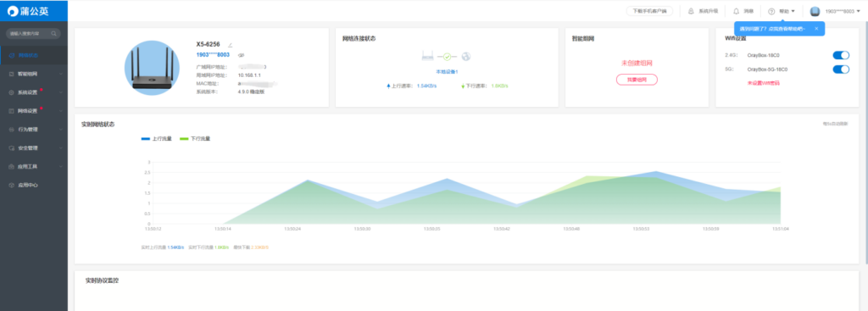Click the 系统设置 gear icon in sidebar
This screenshot has height=311, width=868.
point(12,92)
